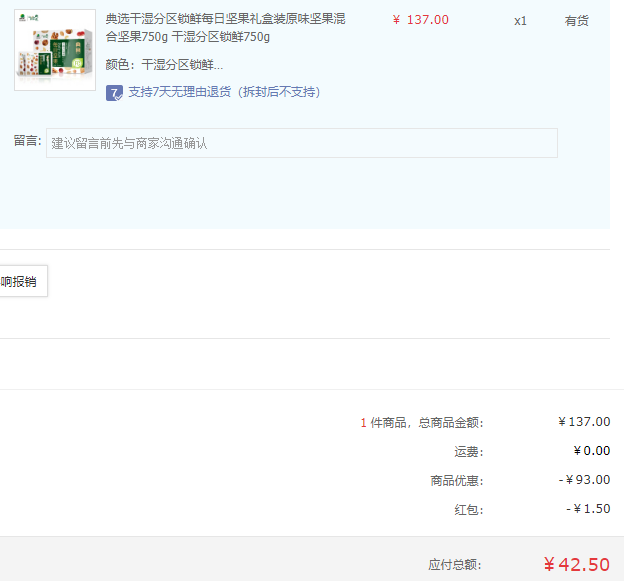
Task: Click the 7-day return shield icon
Action: tap(114, 92)
